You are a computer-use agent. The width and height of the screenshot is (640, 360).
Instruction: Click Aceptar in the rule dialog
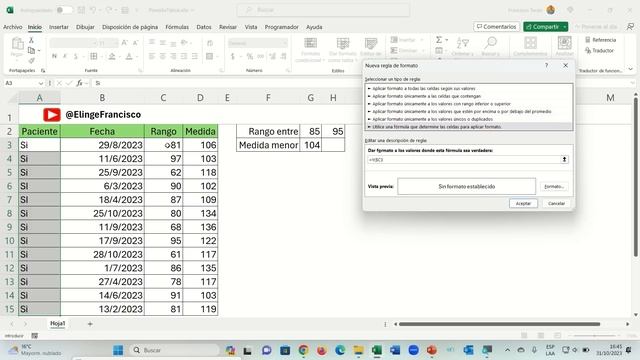pos(523,203)
